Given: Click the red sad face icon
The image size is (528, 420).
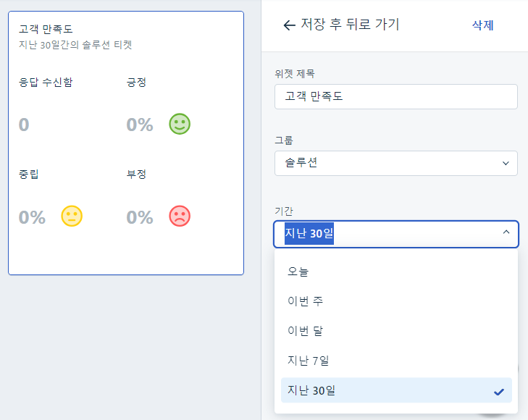Looking at the screenshot, I should 180,216.
